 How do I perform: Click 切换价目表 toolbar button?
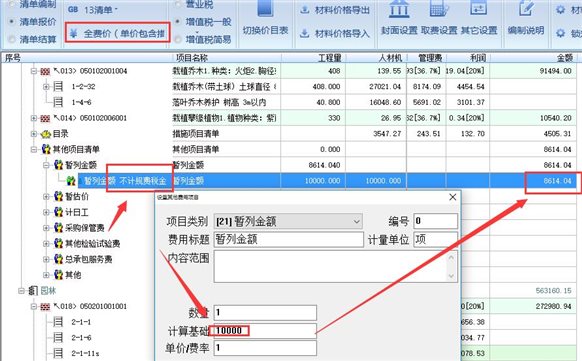pos(265,20)
